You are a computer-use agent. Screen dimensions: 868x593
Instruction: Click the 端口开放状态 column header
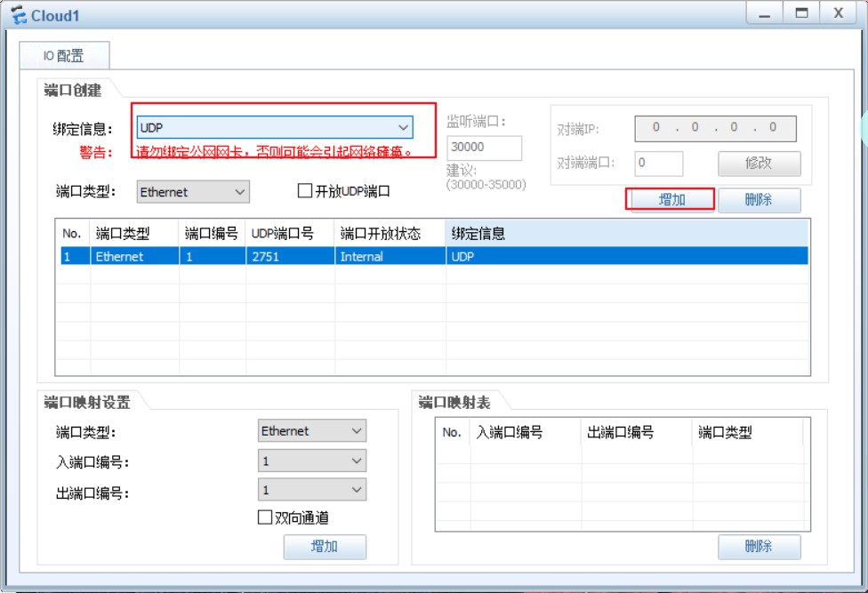[x=390, y=234]
